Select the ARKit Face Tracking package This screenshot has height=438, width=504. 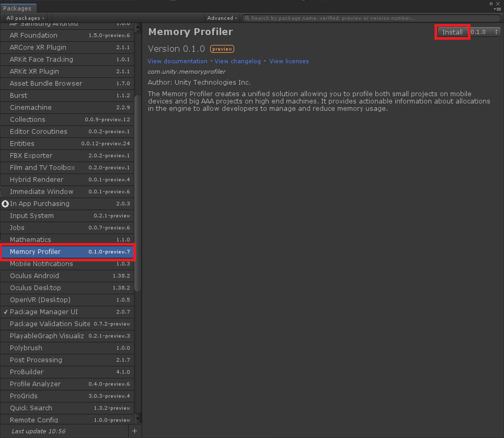[x=67, y=60]
